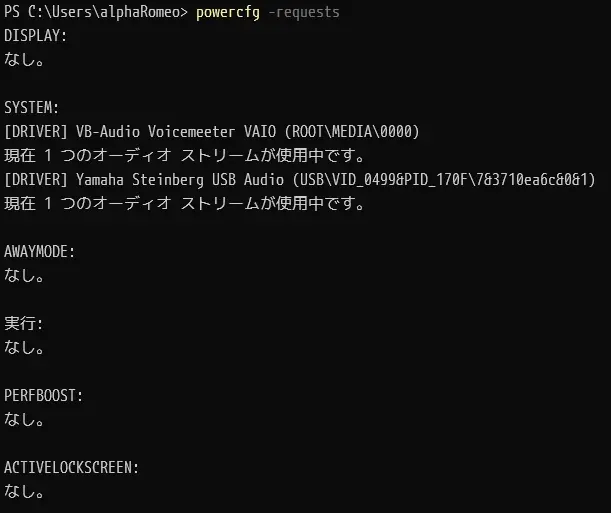
Task: Click the 実行: heading line
Action: pos(23,323)
